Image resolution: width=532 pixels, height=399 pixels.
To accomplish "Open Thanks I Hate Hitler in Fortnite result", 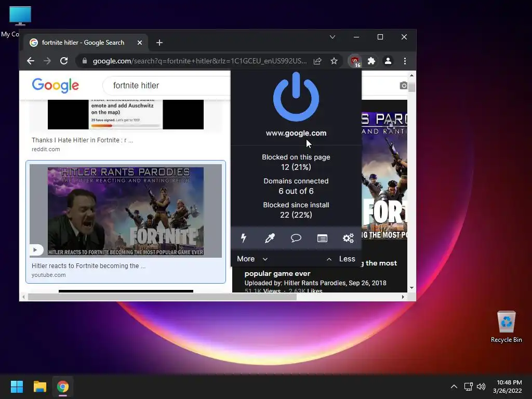I will (x=83, y=140).
